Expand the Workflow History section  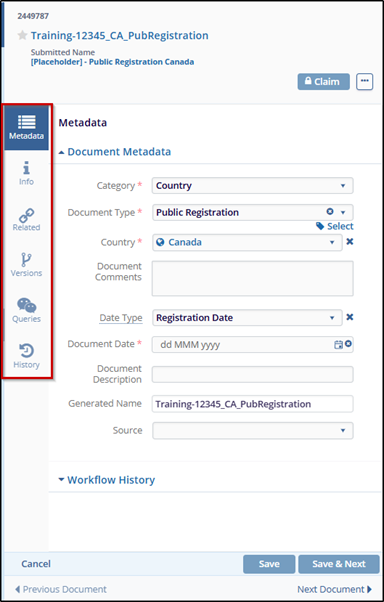pyautogui.click(x=106, y=480)
